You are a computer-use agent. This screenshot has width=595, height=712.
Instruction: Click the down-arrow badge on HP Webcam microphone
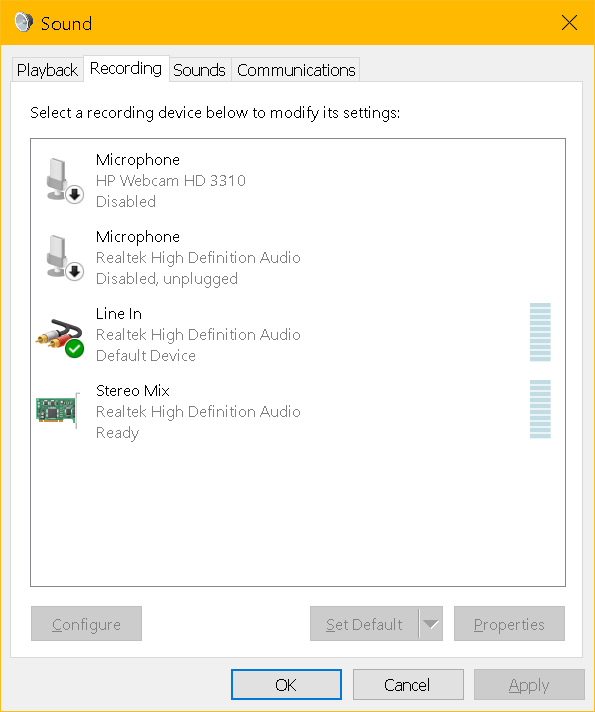[74, 195]
